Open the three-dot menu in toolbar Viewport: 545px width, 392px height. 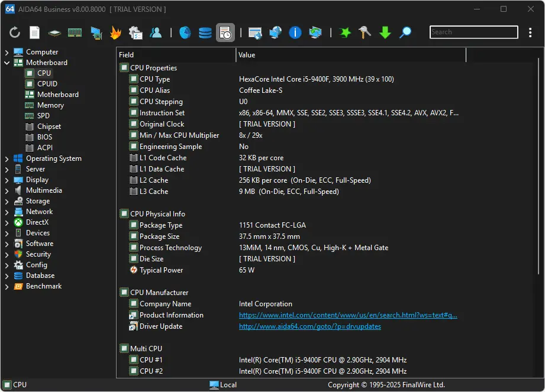pyautogui.click(x=530, y=33)
